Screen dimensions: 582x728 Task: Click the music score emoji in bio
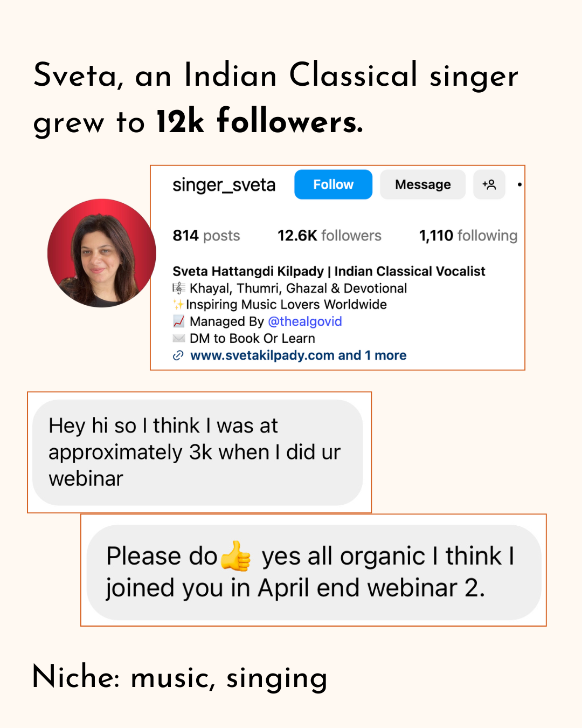178,288
